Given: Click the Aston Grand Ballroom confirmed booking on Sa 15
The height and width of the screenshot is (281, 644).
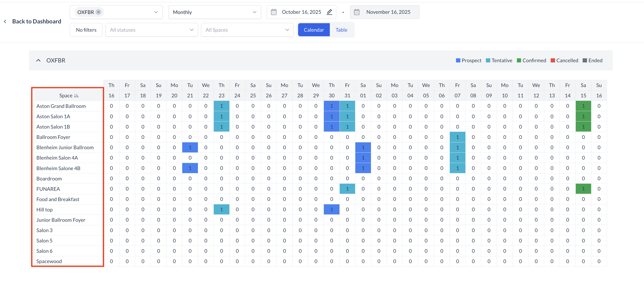Looking at the screenshot, I should tap(583, 106).
